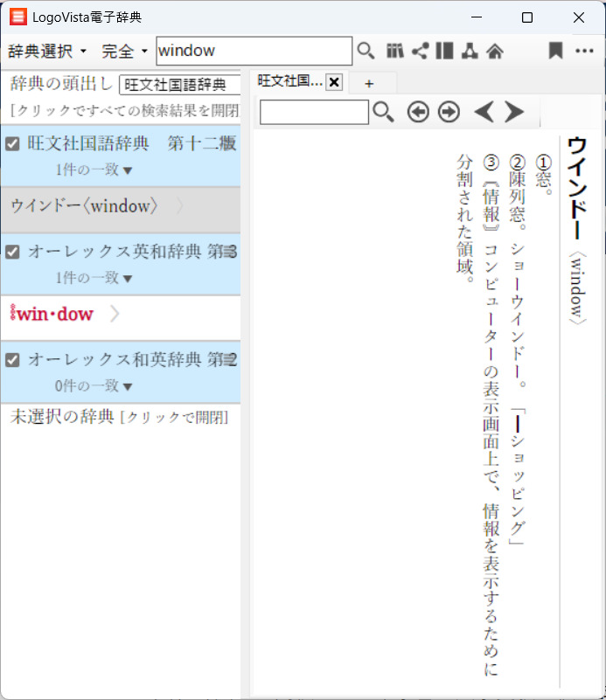Viewport: 606px width, 700px height.
Task: Disable the オーレックス和英辞典 checkbox
Action: (x=12, y=360)
